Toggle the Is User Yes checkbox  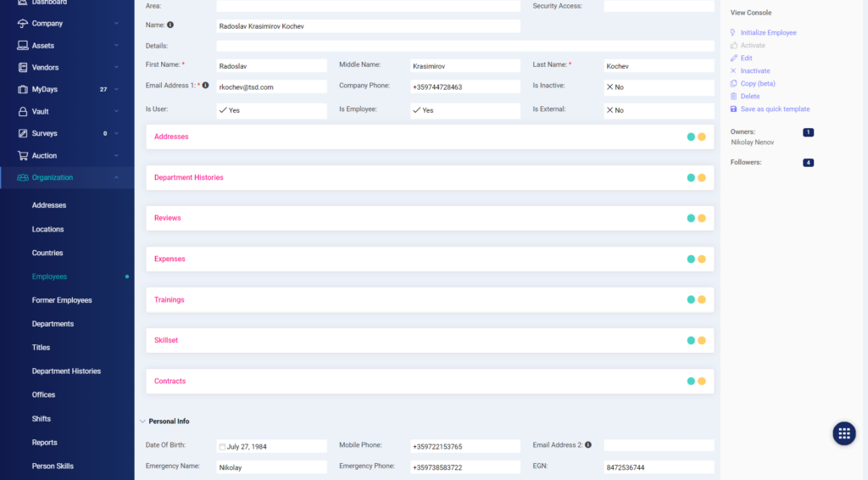[x=223, y=110]
